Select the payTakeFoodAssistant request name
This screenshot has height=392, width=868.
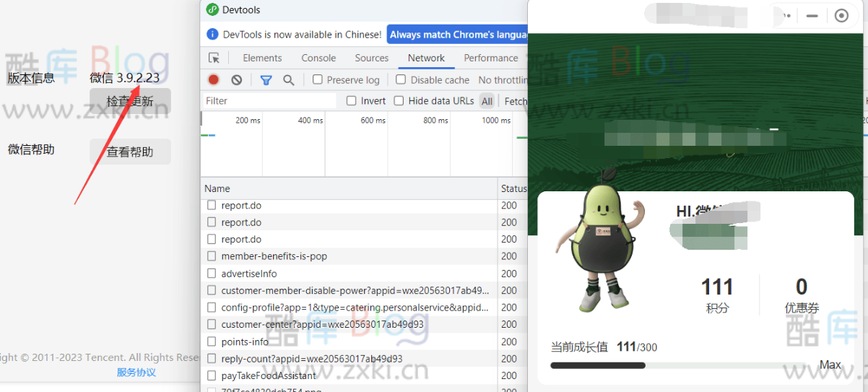[269, 375]
